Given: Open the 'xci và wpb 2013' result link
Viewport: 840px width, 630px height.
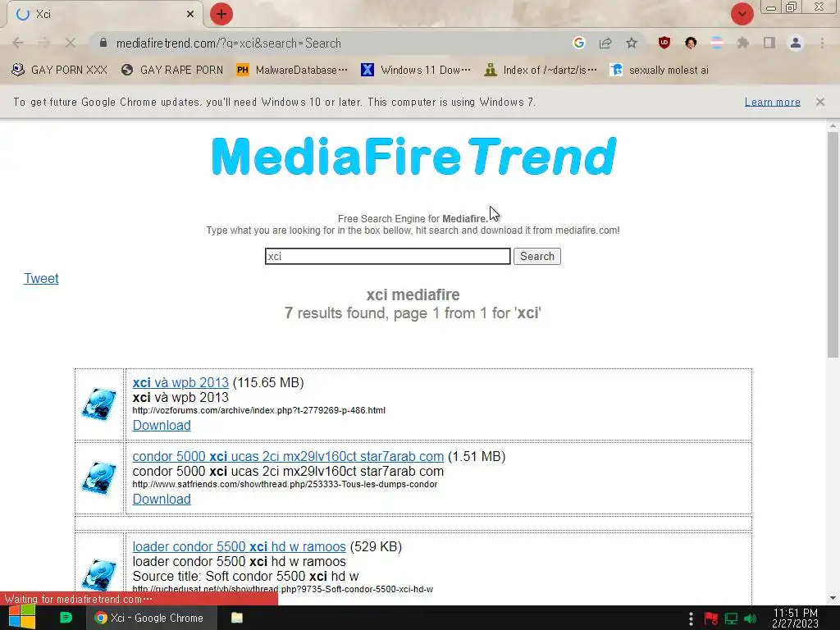Looking at the screenshot, I should (180, 382).
